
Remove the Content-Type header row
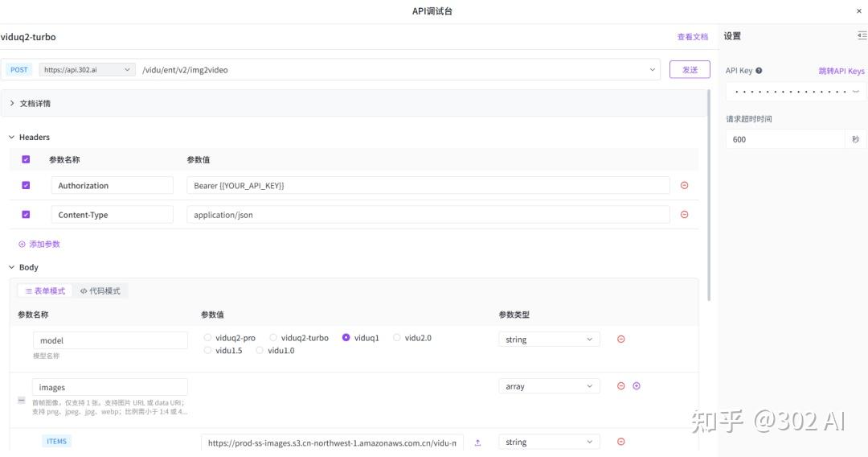click(684, 215)
